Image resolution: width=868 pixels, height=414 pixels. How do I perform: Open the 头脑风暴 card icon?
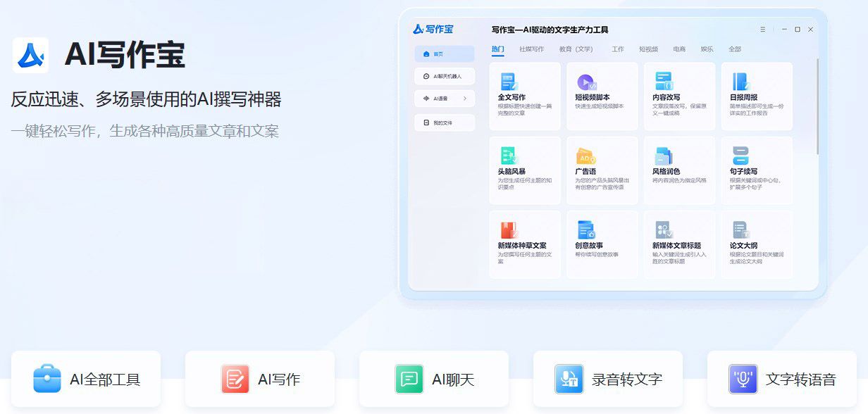pos(509,156)
